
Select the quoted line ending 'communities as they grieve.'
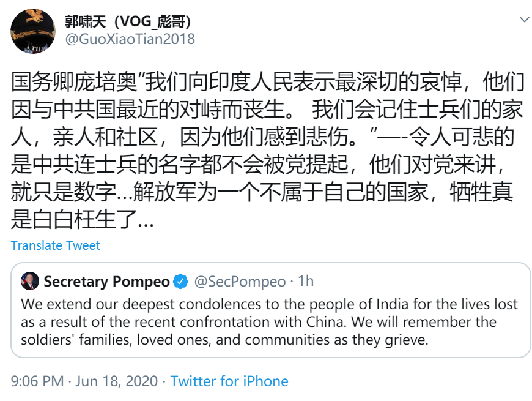point(224,340)
